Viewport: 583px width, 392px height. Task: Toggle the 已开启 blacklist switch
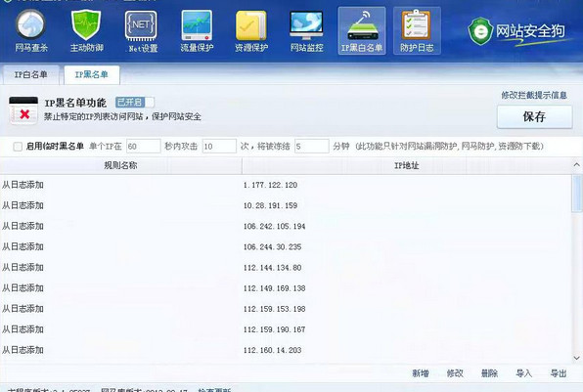135,103
